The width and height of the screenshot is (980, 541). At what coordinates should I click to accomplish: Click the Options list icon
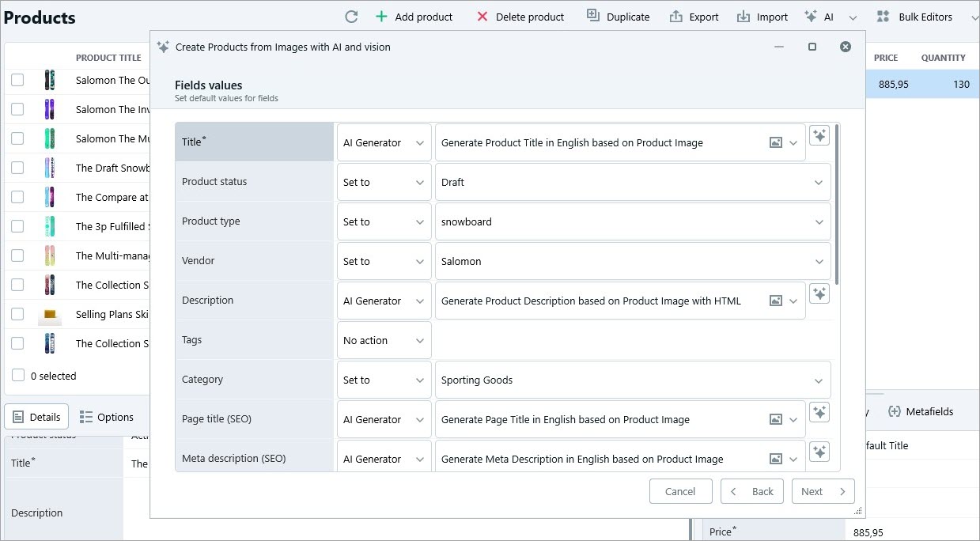click(86, 417)
